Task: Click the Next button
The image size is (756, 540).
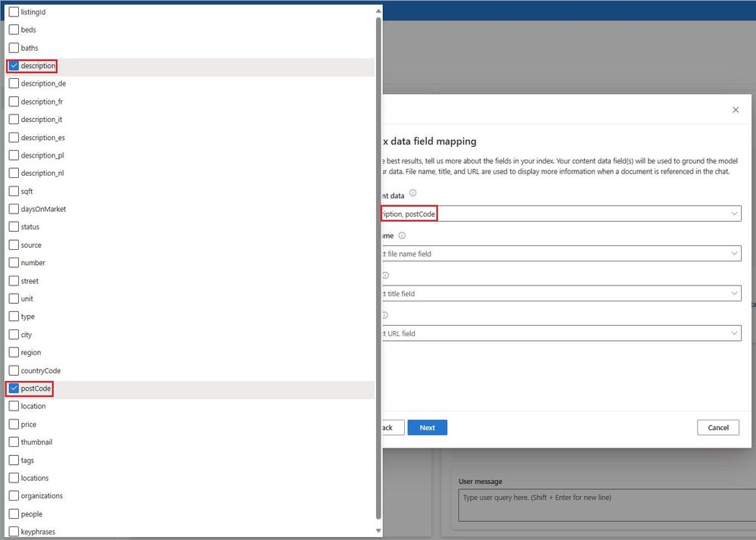Action: (427, 428)
